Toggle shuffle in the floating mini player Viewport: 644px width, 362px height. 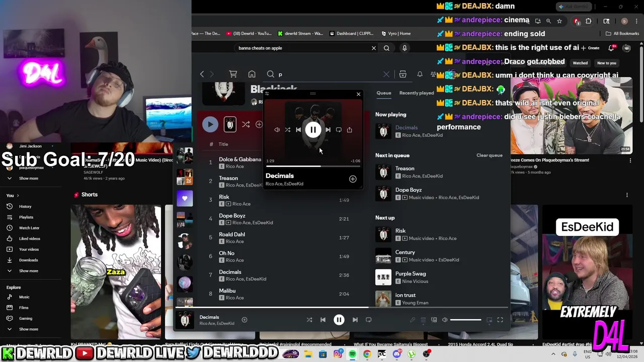click(x=287, y=130)
